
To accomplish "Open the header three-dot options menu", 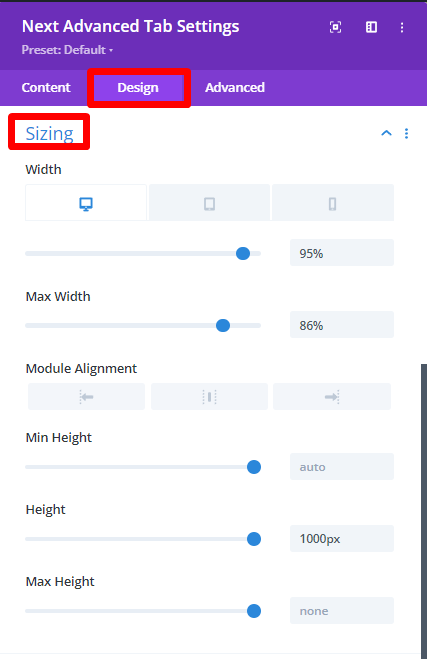I will pos(402,27).
